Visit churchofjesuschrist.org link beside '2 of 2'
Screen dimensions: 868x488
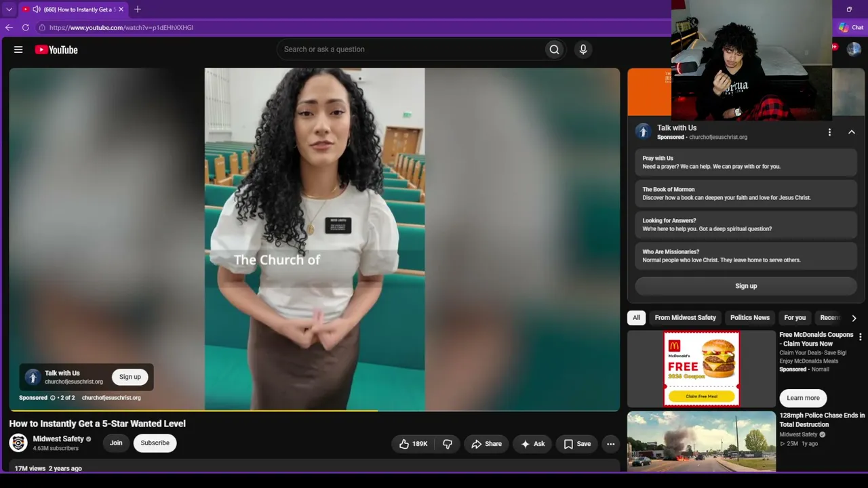click(x=111, y=398)
